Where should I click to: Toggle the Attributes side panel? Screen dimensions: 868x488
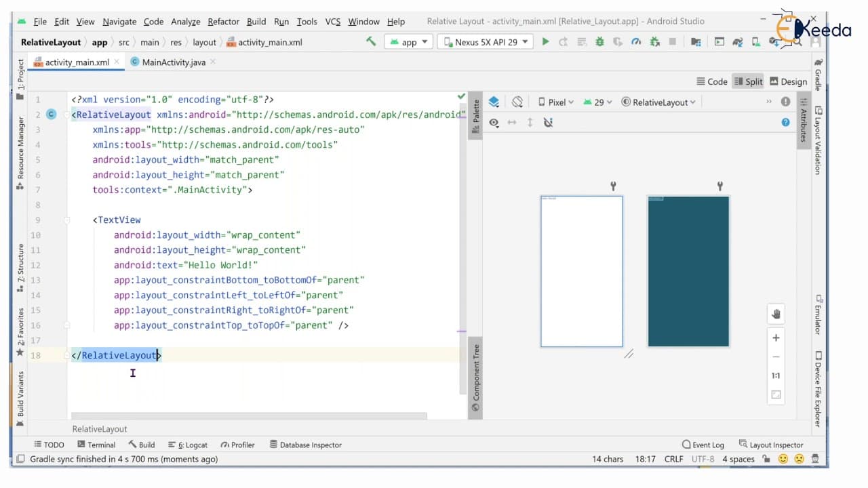click(803, 119)
